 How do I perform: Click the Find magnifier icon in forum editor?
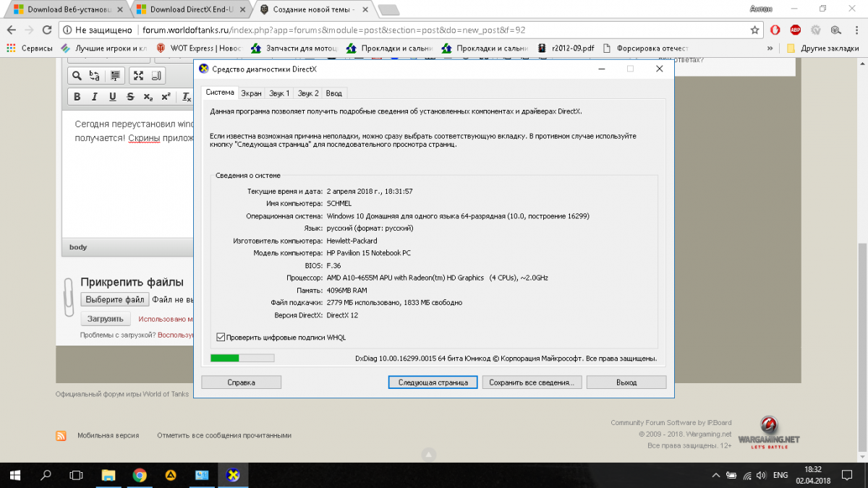[x=77, y=76]
